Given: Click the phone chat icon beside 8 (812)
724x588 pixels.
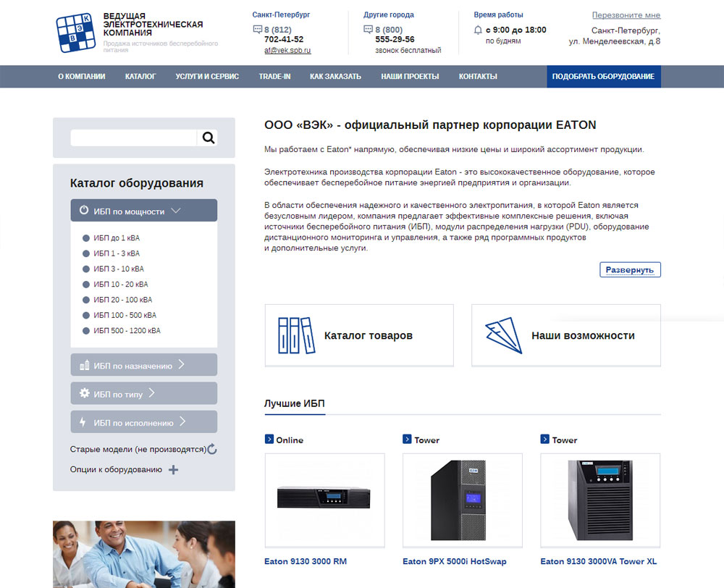Looking at the screenshot, I should point(258,30).
